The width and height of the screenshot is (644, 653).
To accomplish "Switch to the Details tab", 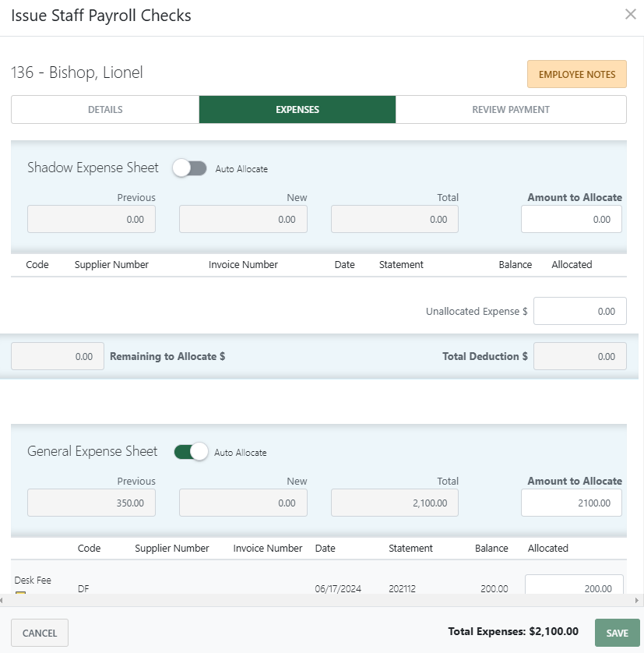I will coord(105,109).
